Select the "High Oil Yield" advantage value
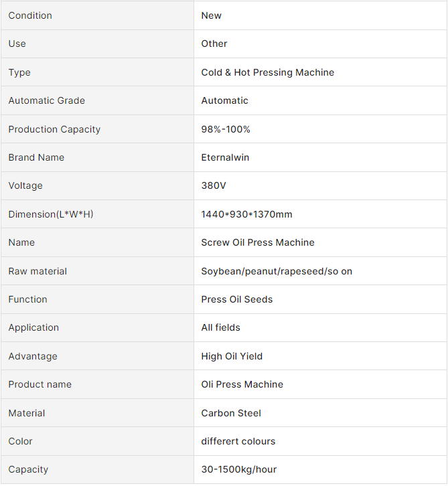The image size is (448, 486). click(x=232, y=356)
